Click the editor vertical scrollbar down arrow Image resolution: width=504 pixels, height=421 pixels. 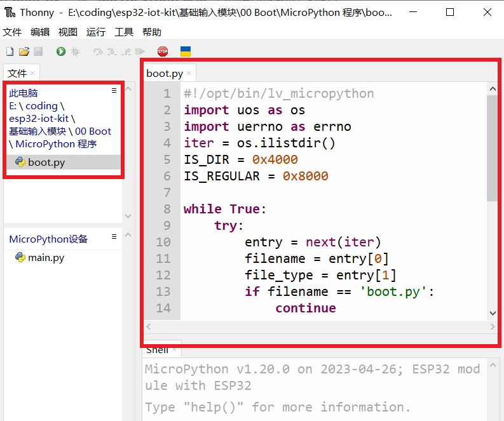click(x=493, y=313)
